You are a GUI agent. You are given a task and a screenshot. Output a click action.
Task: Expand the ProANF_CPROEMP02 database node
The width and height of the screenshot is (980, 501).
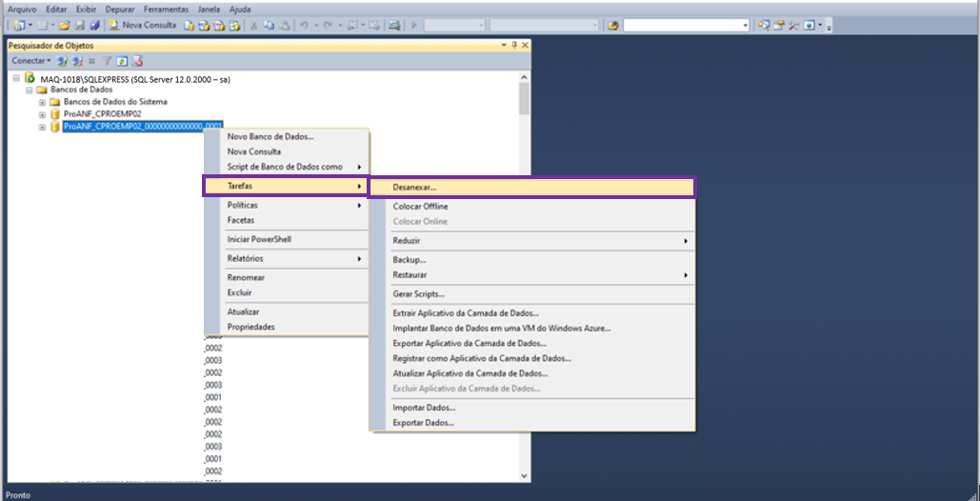click(x=42, y=114)
